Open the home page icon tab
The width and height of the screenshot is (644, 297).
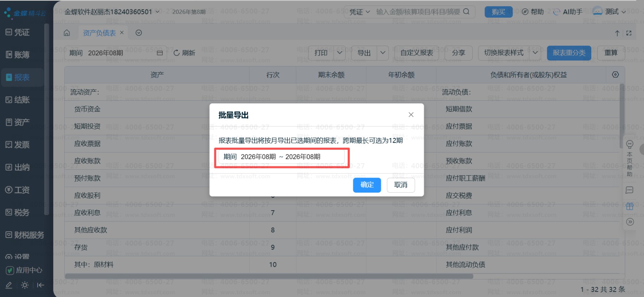67,33
